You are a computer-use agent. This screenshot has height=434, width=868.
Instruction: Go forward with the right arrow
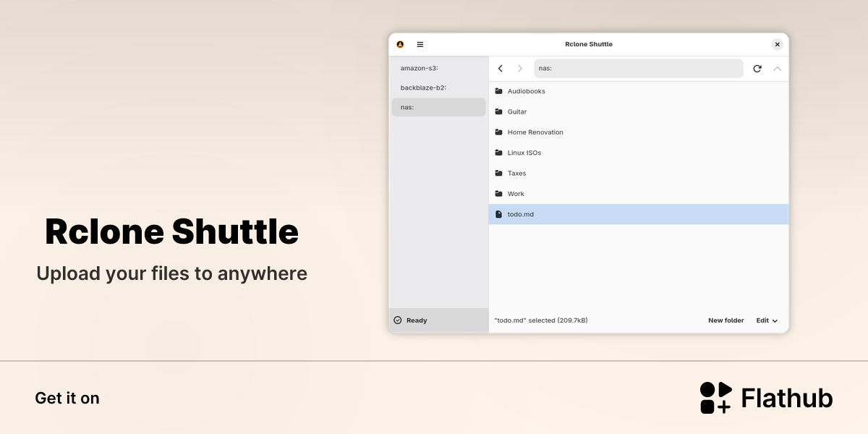[x=520, y=69]
